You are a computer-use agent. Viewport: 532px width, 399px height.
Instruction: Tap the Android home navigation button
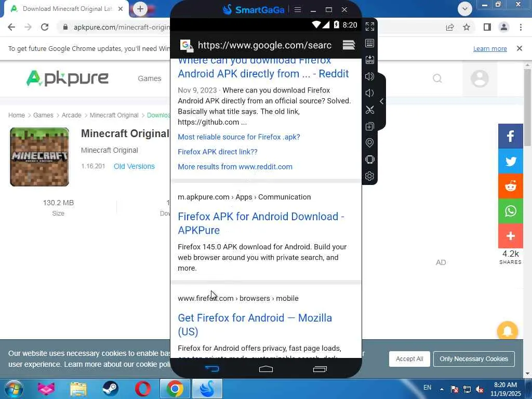pyautogui.click(x=265, y=369)
